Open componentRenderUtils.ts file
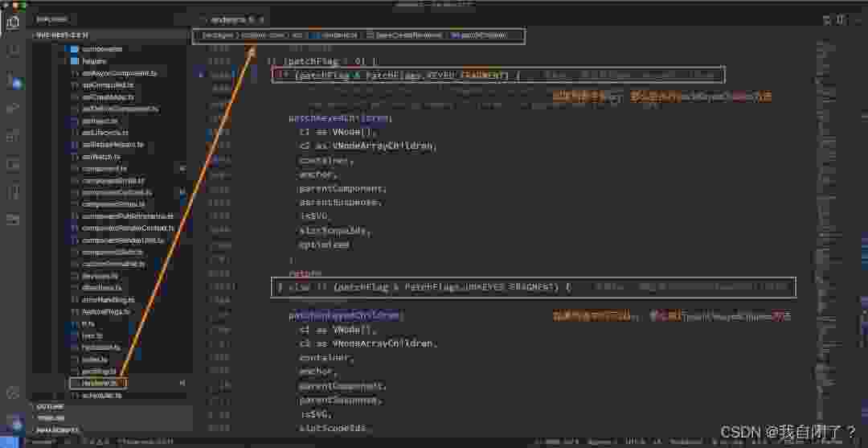The height and width of the screenshot is (448, 868). click(124, 240)
